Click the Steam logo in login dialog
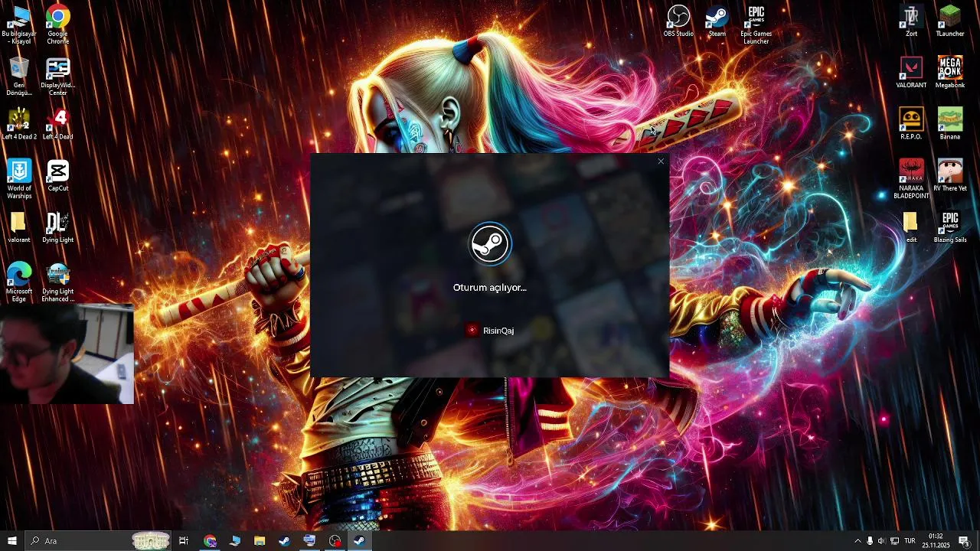The width and height of the screenshot is (980, 551). point(490,243)
